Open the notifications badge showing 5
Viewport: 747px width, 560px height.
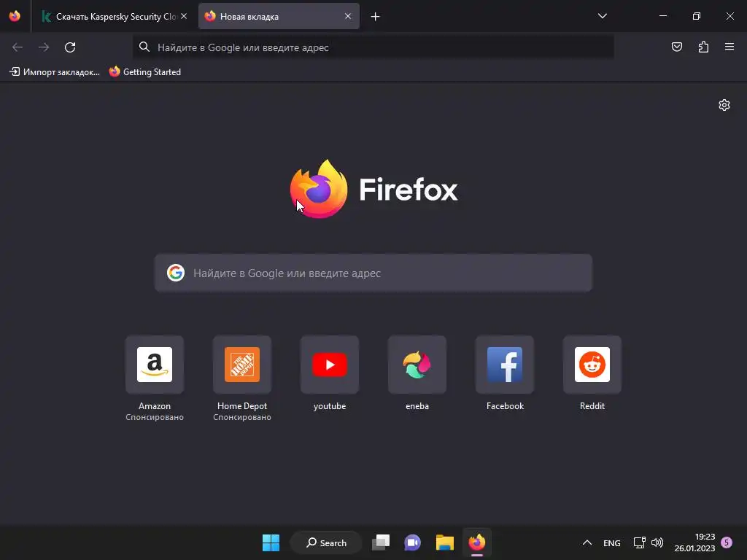[727, 542]
